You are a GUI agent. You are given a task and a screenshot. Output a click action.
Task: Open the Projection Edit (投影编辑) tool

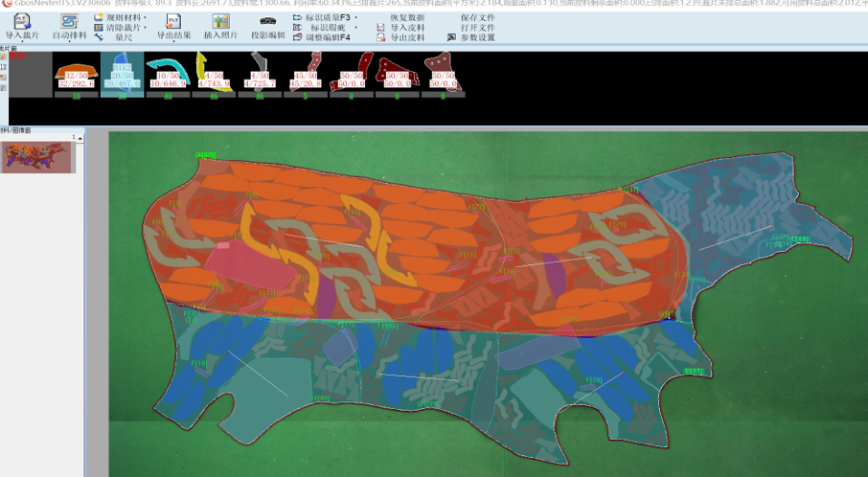(268, 21)
